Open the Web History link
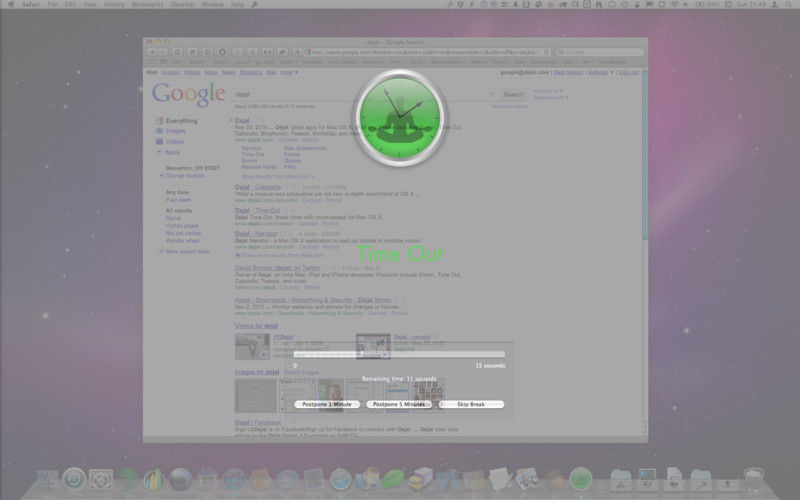Viewport: 800px width, 500px height. (568, 72)
